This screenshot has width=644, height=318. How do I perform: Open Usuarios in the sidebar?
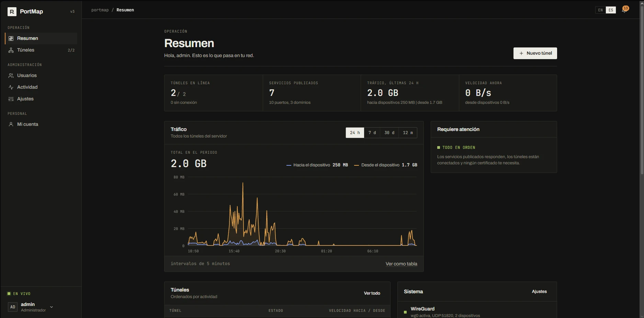click(41, 76)
